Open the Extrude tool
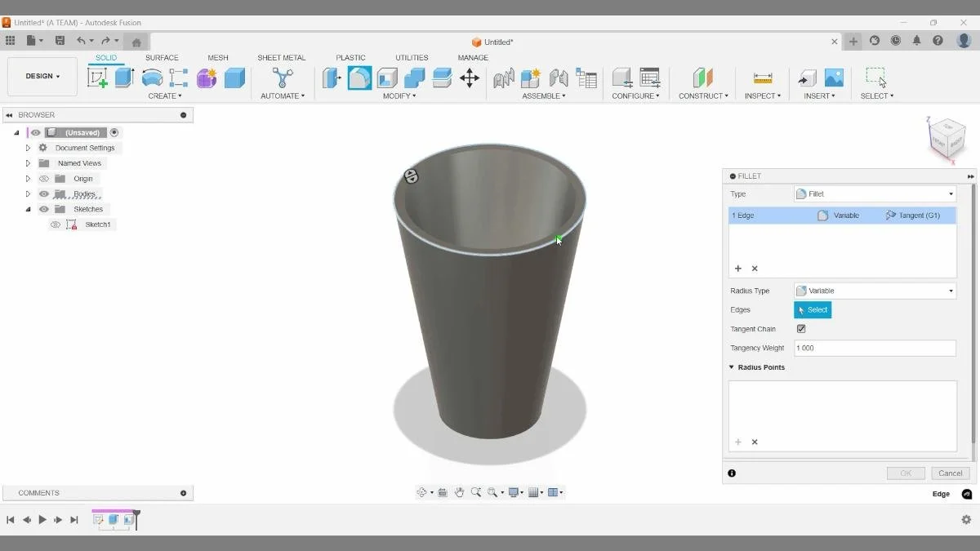Image resolution: width=980 pixels, height=551 pixels. pos(123,78)
